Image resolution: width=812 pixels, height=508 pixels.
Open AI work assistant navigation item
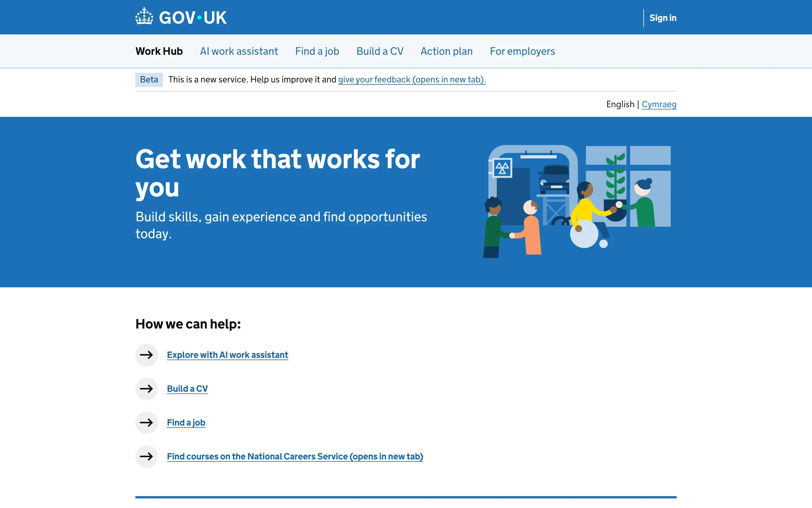239,51
